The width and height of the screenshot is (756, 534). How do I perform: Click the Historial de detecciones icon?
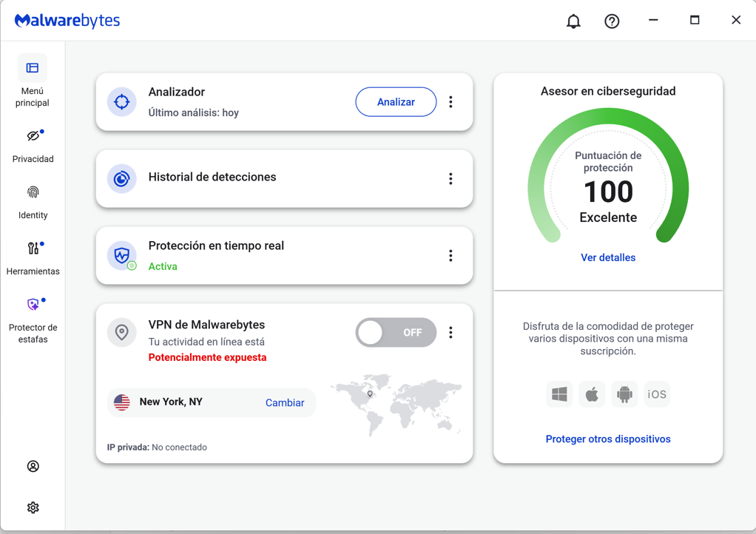pyautogui.click(x=121, y=179)
